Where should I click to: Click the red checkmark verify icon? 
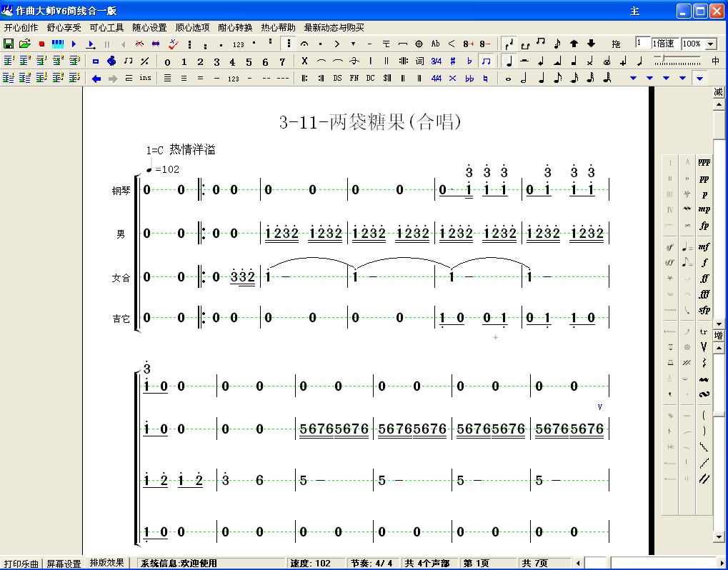tap(173, 44)
